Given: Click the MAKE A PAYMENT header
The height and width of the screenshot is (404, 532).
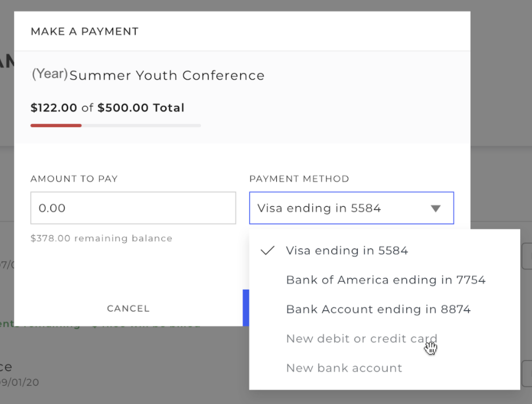Looking at the screenshot, I should point(84,32).
